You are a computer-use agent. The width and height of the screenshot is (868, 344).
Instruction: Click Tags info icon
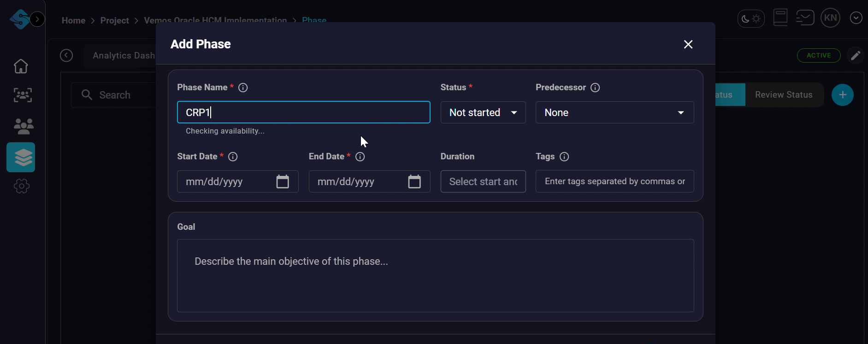(564, 157)
